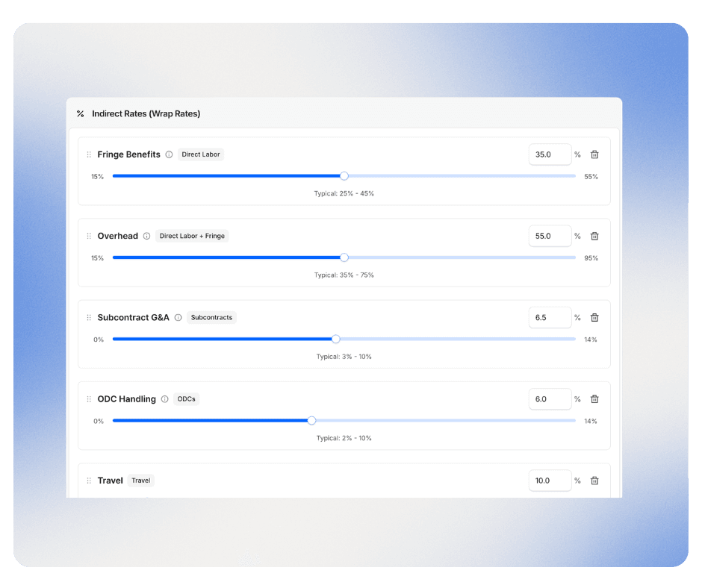The height and width of the screenshot is (588, 702).
Task: Click the Typical: 35% - 75% hint
Action: pos(344,275)
